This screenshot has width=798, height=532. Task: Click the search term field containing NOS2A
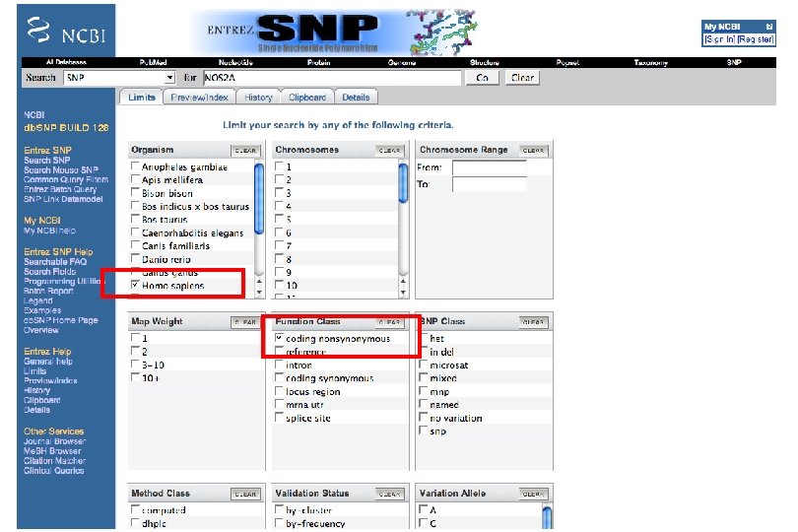(332, 78)
